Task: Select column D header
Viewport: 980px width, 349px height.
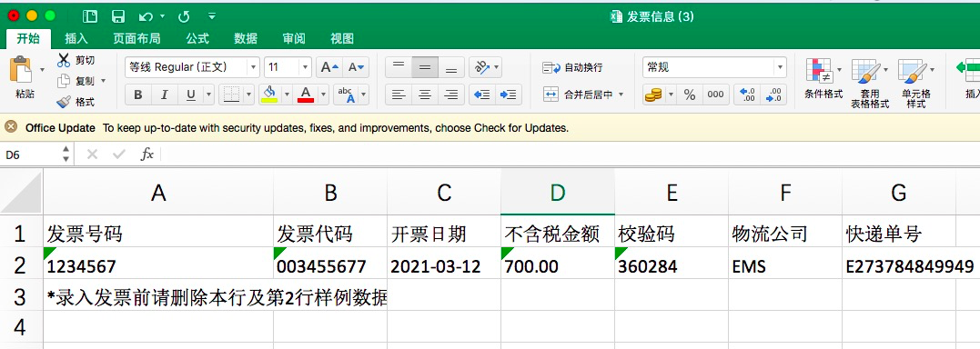Action: (x=558, y=194)
